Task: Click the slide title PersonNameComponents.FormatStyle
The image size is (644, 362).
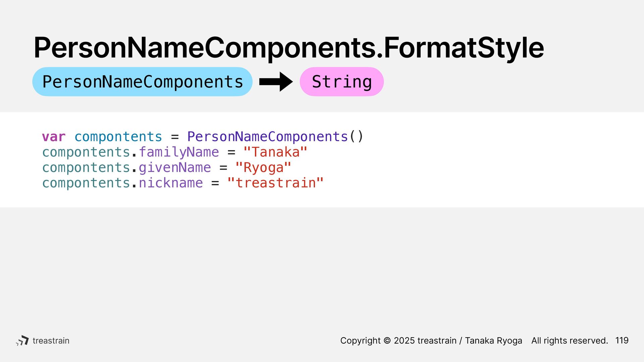Action: (288, 48)
